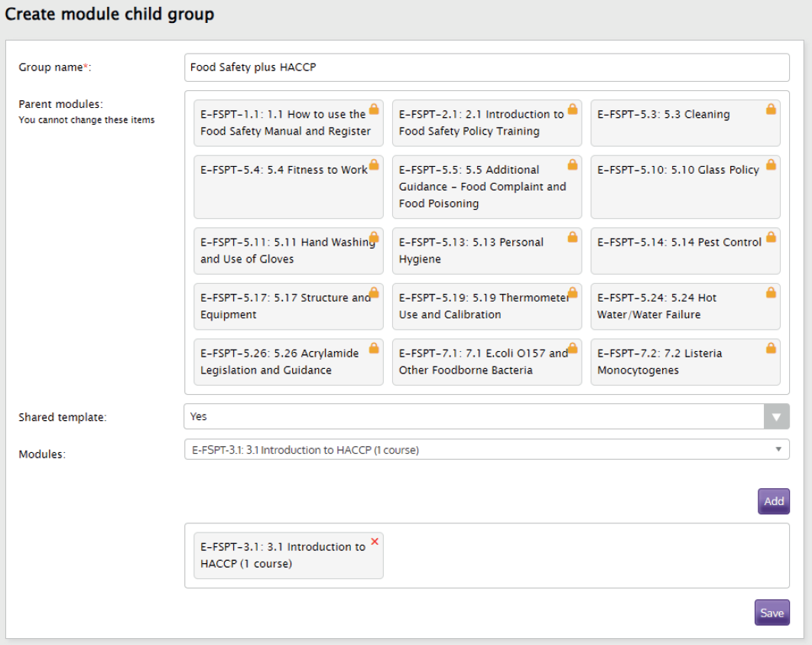Open the Shared template dropdown
This screenshot has width=812, height=645.
click(x=486, y=415)
